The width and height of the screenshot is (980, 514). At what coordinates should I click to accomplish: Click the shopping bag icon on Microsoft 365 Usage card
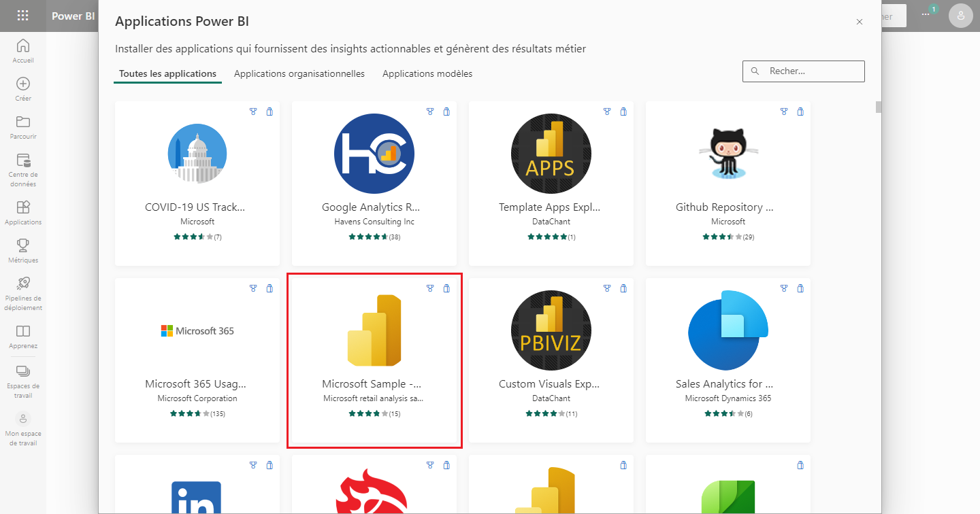pyautogui.click(x=269, y=288)
